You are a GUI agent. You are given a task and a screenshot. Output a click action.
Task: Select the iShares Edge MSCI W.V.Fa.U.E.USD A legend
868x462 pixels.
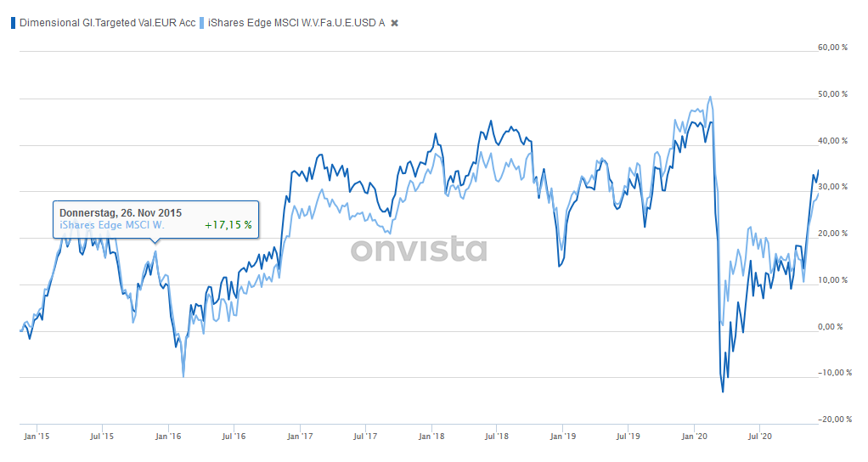pos(296,23)
